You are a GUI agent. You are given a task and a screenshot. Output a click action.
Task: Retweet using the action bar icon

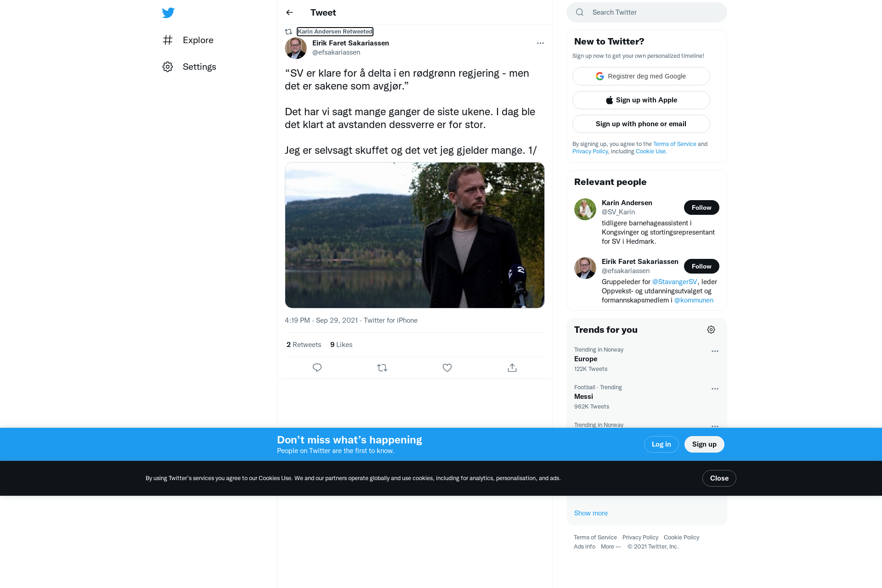pyautogui.click(x=382, y=368)
